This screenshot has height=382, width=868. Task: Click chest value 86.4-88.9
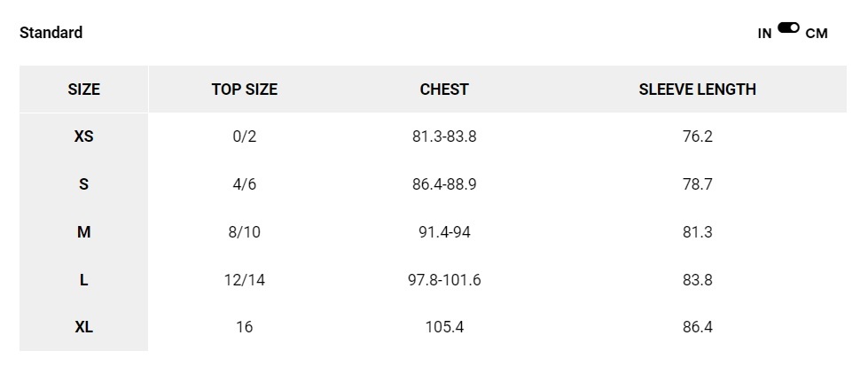tap(444, 184)
